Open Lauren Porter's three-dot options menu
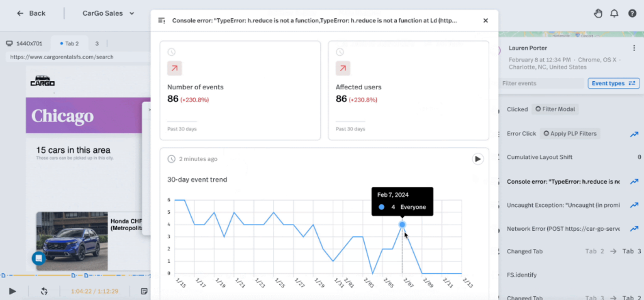Screen dimensions: 644x300 (x=634, y=48)
